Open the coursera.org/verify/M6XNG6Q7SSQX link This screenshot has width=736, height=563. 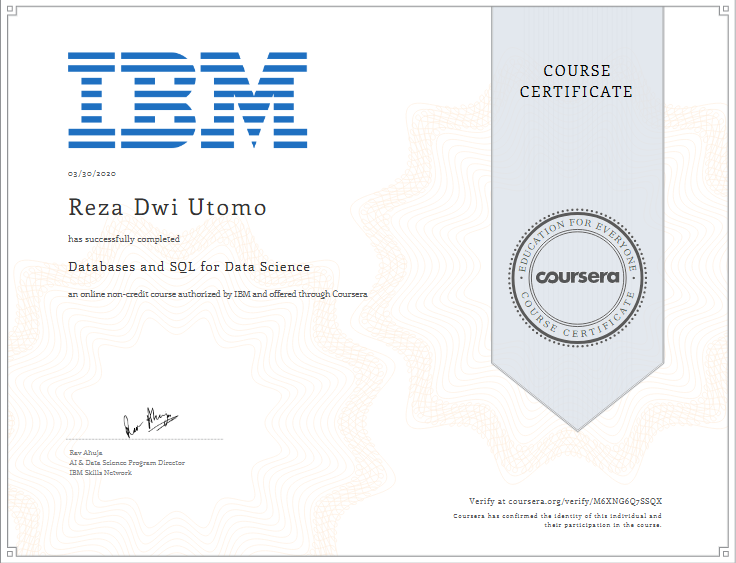pos(585,501)
